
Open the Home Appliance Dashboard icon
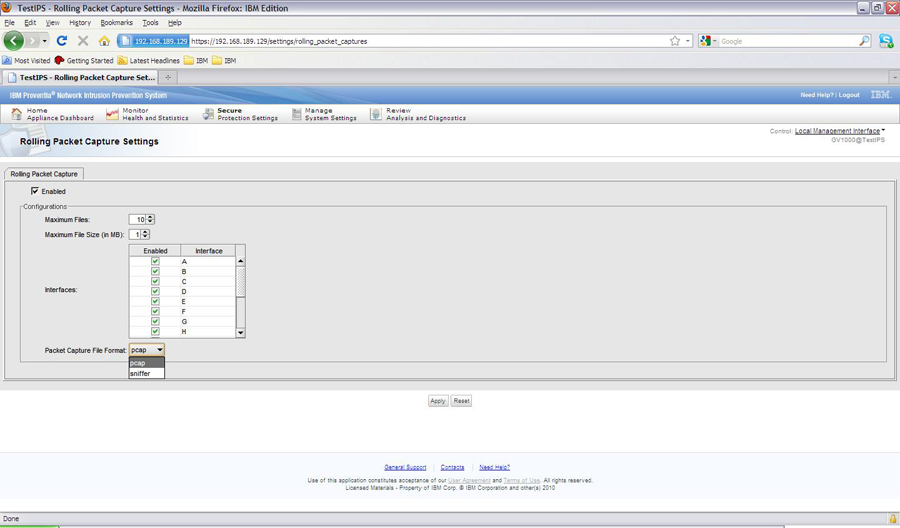(17, 114)
